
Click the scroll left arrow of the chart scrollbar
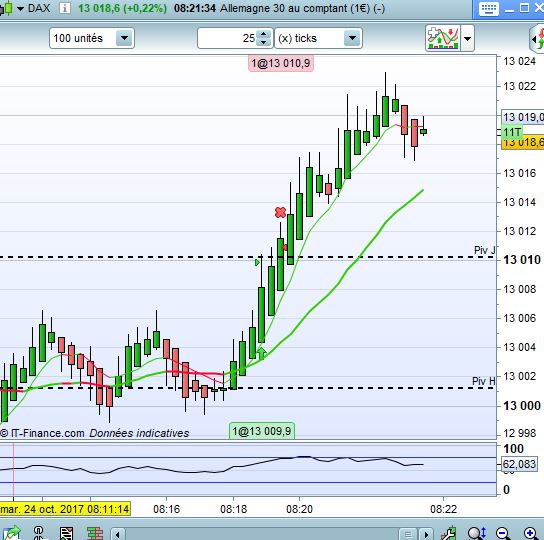[x=118, y=534]
